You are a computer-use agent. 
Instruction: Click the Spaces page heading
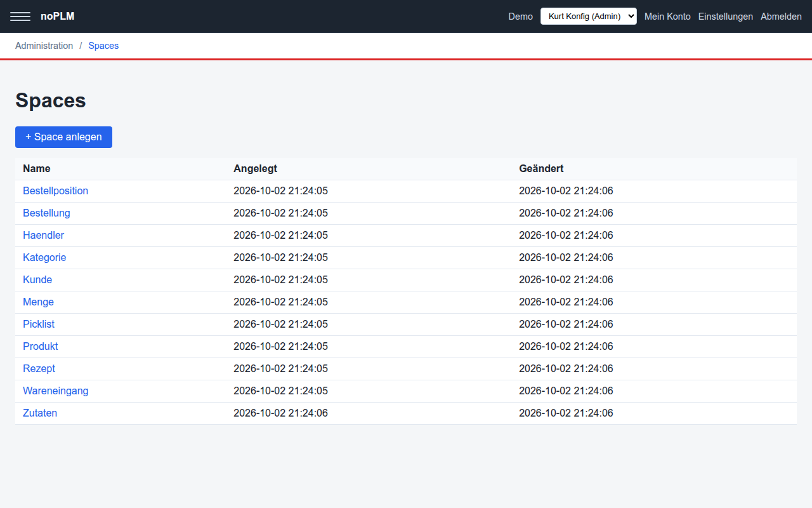coord(51,101)
